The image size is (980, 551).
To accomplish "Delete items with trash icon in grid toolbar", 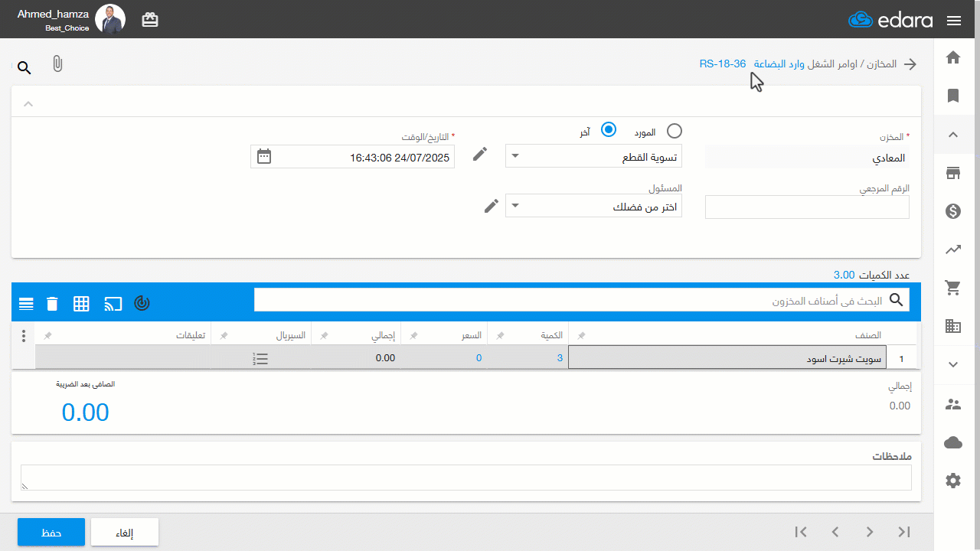I will [x=52, y=304].
